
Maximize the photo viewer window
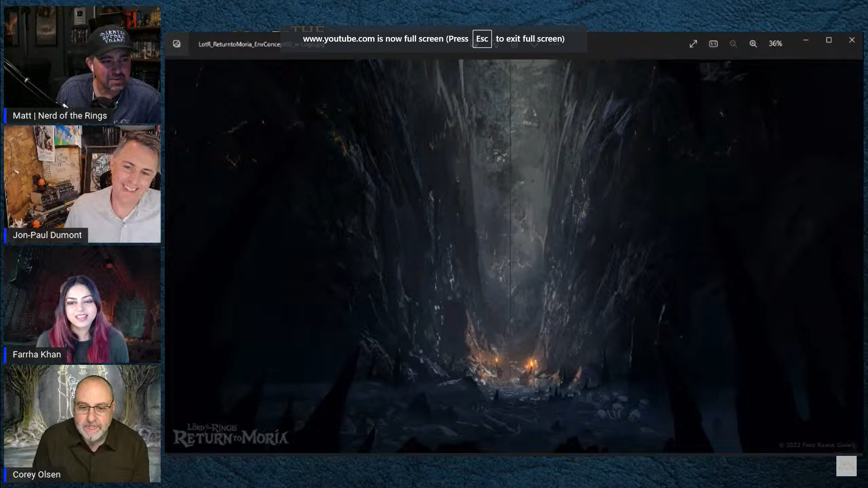click(829, 40)
